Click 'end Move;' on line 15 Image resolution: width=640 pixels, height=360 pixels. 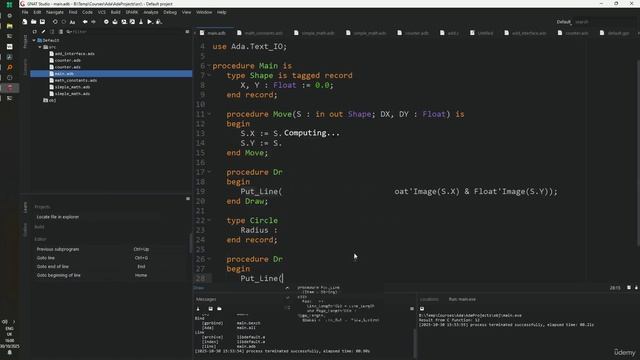(x=247, y=153)
